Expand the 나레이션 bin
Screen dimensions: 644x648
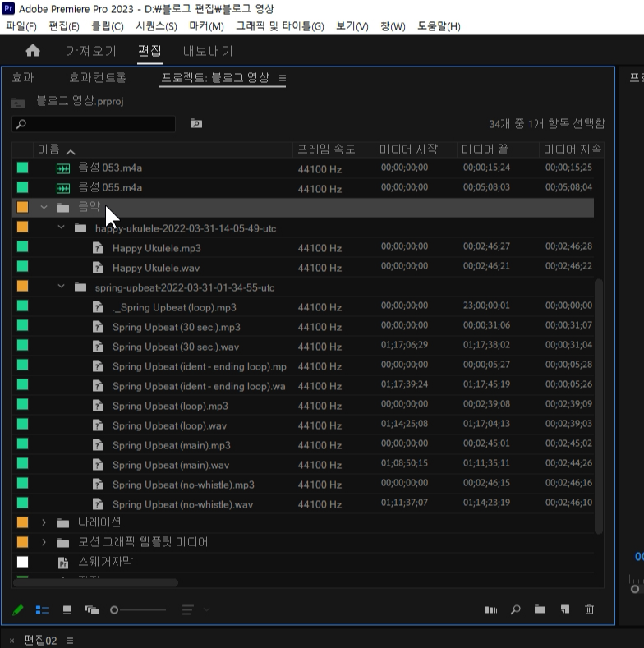coord(44,522)
